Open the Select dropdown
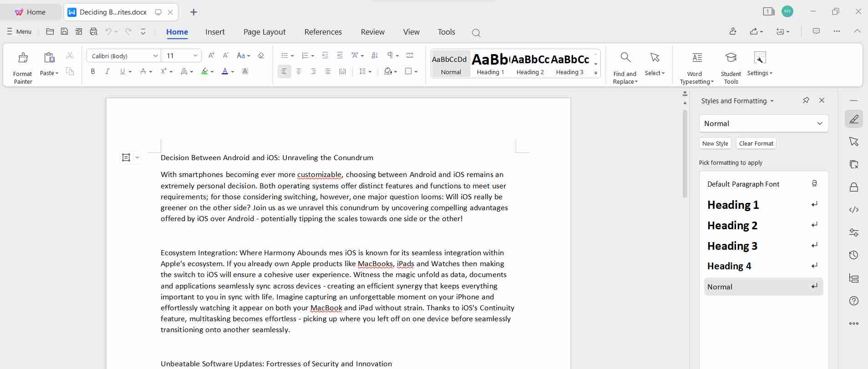The image size is (868, 369). pyautogui.click(x=655, y=73)
